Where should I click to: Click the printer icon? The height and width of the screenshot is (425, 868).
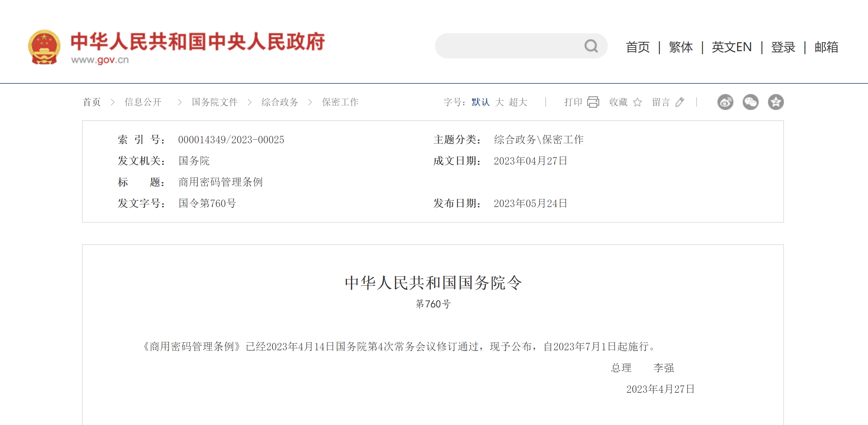[593, 102]
